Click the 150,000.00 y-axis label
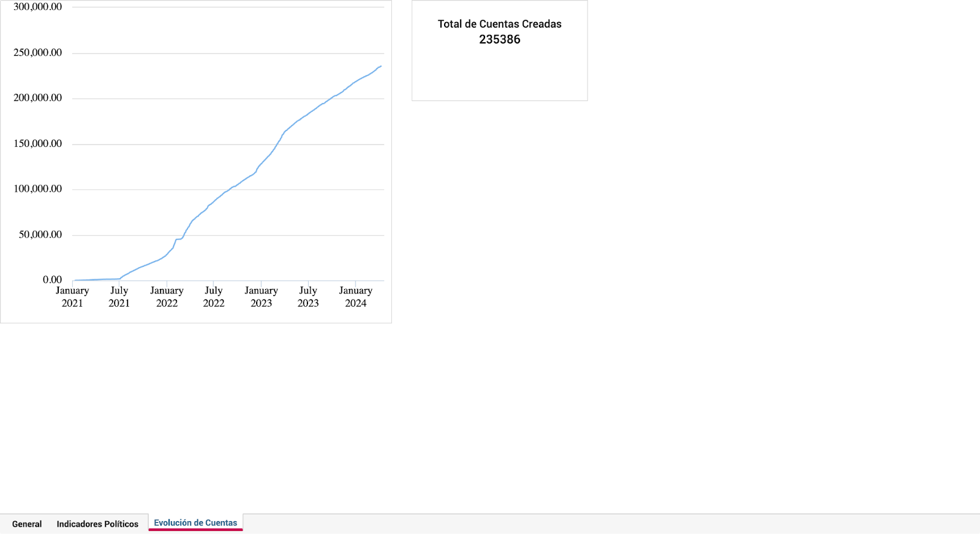The image size is (980, 534). pyautogui.click(x=37, y=143)
